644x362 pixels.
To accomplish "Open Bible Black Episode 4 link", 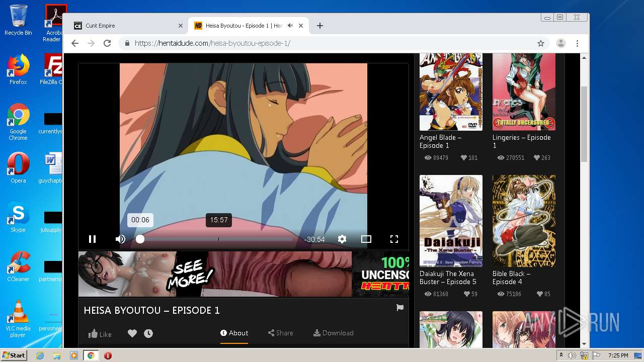I will pos(511,278).
